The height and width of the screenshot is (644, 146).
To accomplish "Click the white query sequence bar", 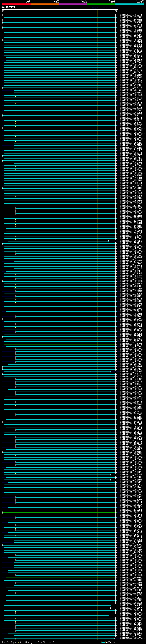I will 60,9.
